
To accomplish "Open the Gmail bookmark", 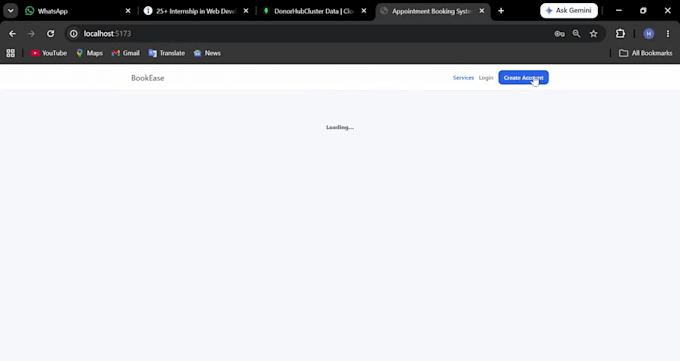I will coord(125,53).
